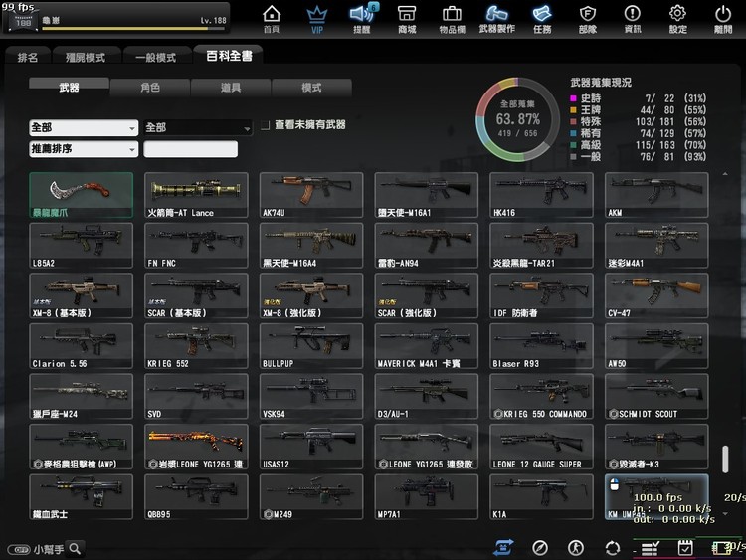Viewport: 746px width, 560px height.
Task: Select the 道具 sub-tab
Action: point(231,88)
